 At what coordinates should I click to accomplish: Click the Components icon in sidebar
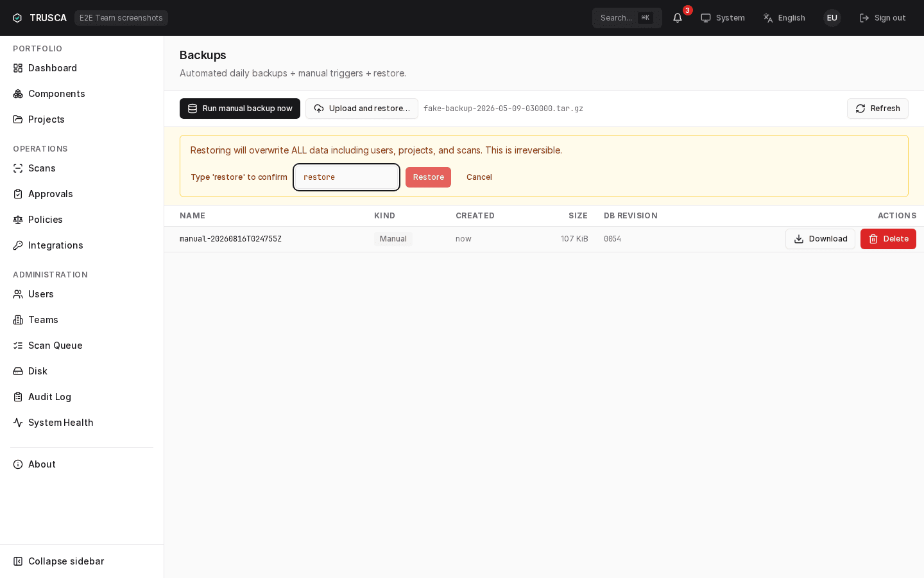(18, 94)
